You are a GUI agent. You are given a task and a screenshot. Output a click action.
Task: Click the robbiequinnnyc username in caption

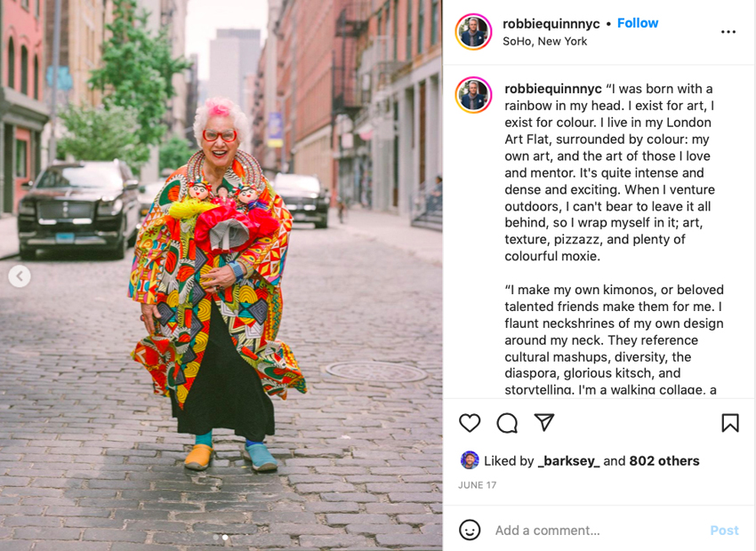[x=553, y=89]
